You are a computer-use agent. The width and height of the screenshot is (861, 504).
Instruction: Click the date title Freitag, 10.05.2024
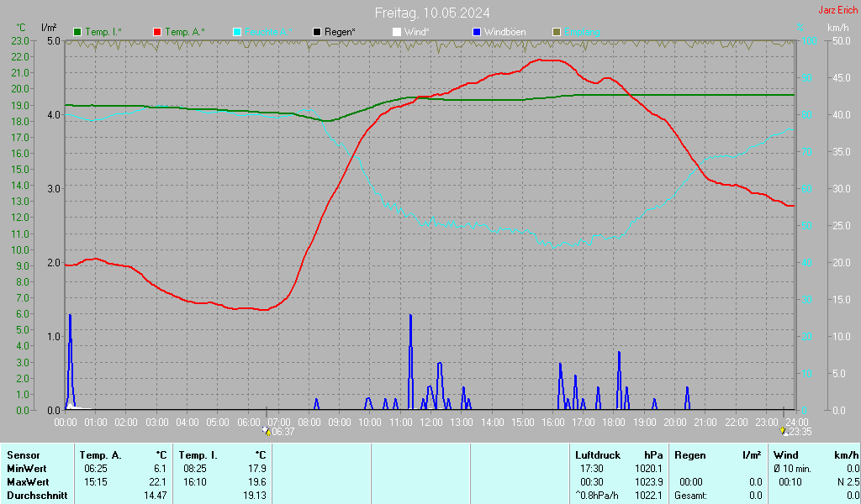pyautogui.click(x=432, y=13)
